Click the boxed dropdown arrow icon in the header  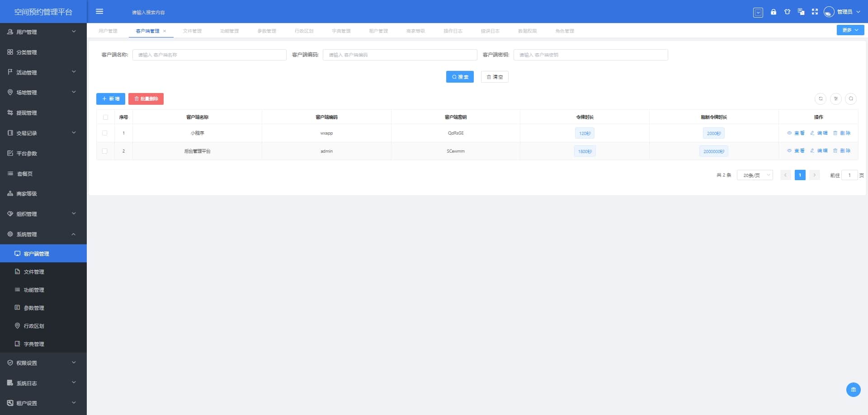pyautogui.click(x=758, y=13)
